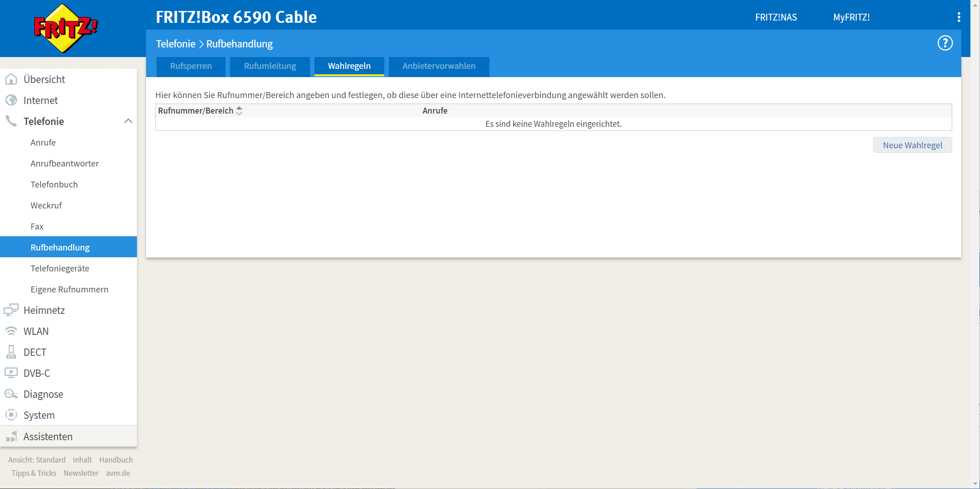The width and height of the screenshot is (980, 489).
Task: Click the Übersicht home icon
Action: click(x=11, y=79)
